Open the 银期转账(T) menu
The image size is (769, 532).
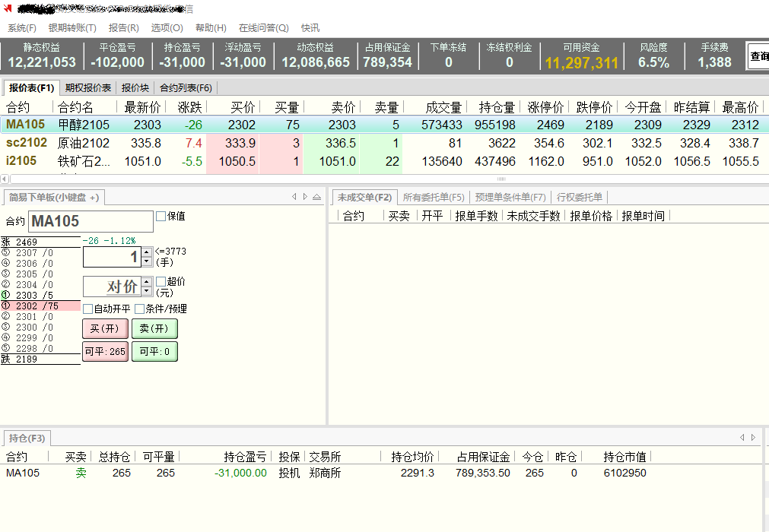tap(72, 28)
